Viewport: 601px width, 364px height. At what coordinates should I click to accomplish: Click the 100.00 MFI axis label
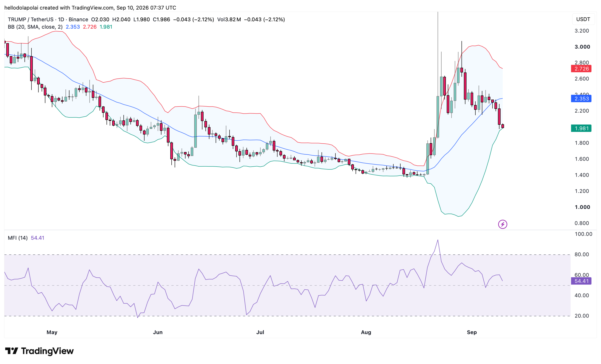pos(583,234)
